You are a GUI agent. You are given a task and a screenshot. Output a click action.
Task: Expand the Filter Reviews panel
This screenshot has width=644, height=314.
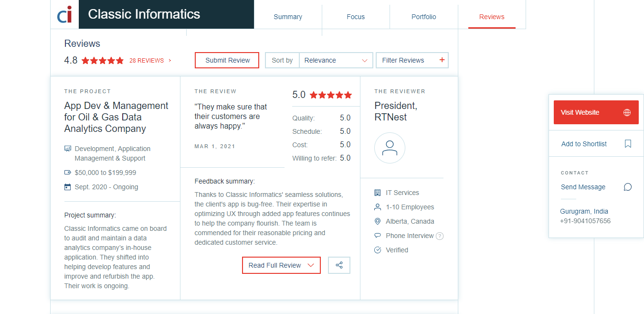point(412,60)
